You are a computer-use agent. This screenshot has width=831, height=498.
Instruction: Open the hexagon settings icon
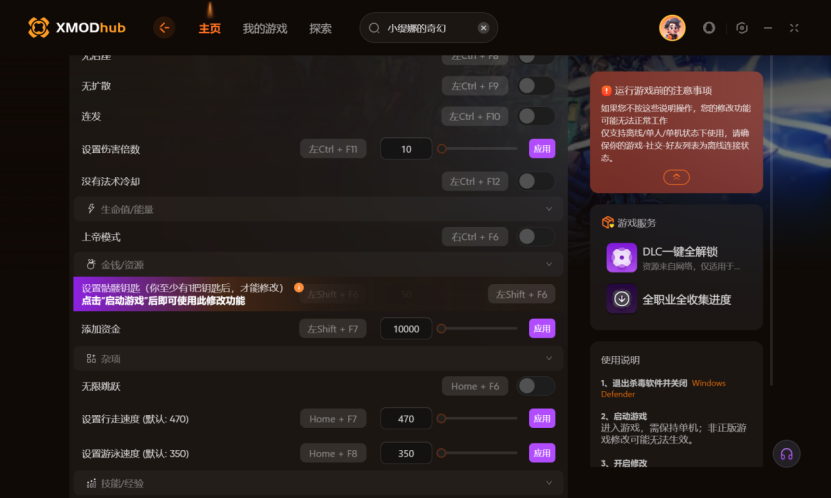742,28
